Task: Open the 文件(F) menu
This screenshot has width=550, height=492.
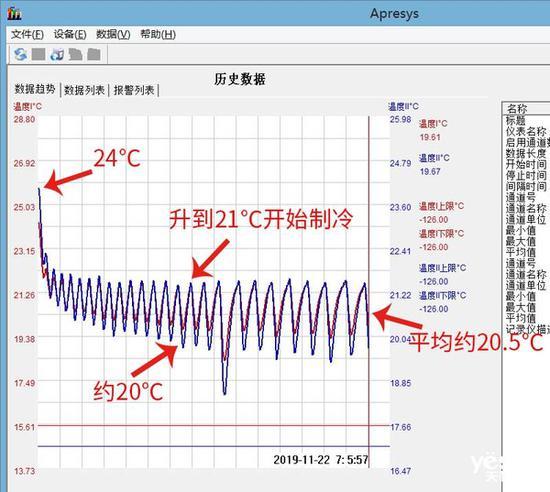Action: point(27,34)
